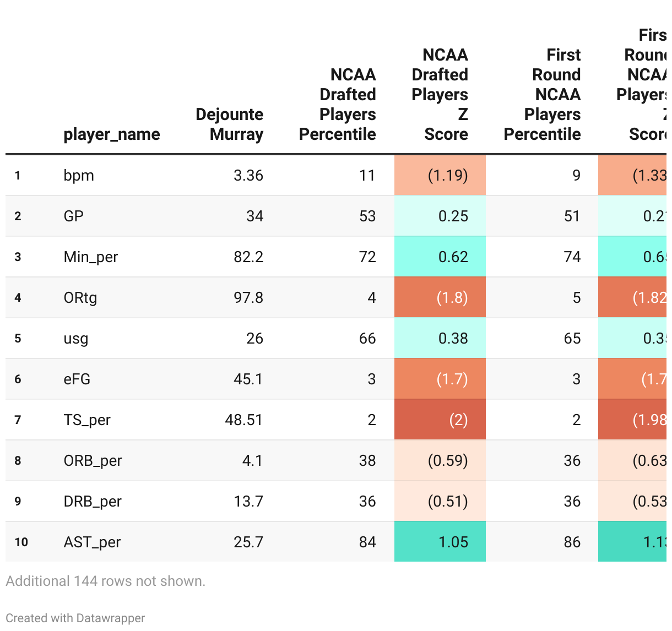Click the TS_per stat name cell
The image size is (672, 631).
click(x=87, y=420)
